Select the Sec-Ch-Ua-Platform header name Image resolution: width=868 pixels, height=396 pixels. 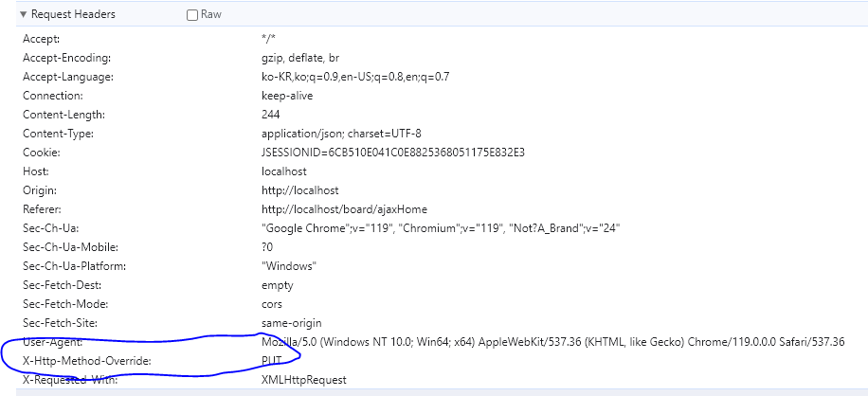[74, 266]
